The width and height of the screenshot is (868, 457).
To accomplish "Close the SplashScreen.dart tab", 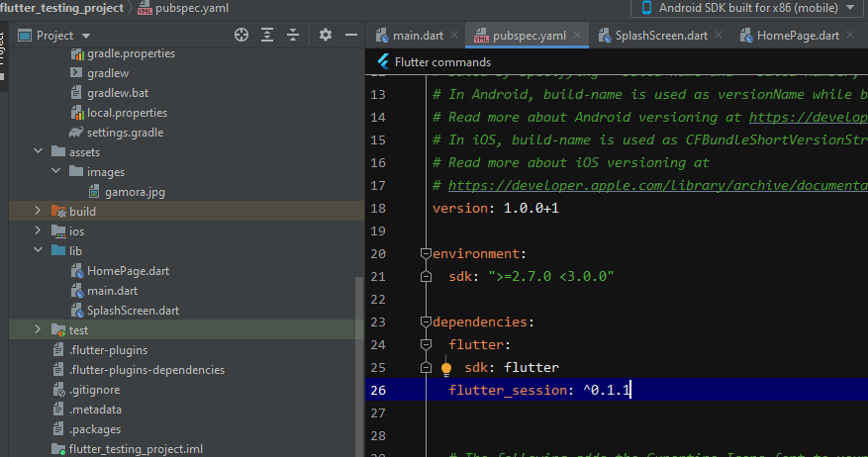I will (719, 35).
